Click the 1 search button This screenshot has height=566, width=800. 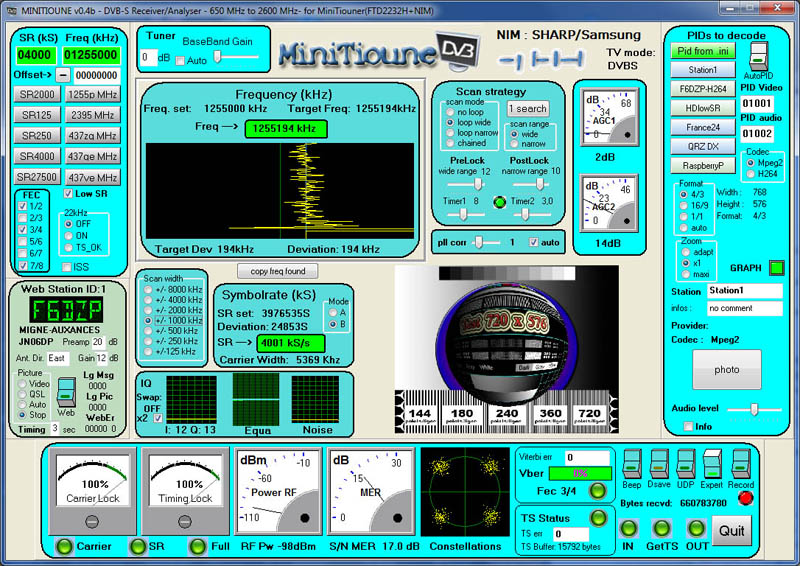click(x=528, y=108)
